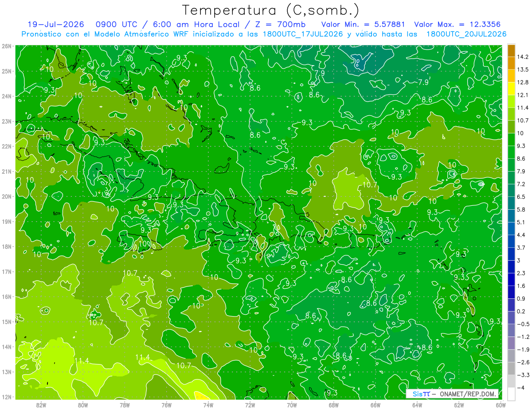
Task: Click the latitude axis label "17N"
Action: point(6,271)
